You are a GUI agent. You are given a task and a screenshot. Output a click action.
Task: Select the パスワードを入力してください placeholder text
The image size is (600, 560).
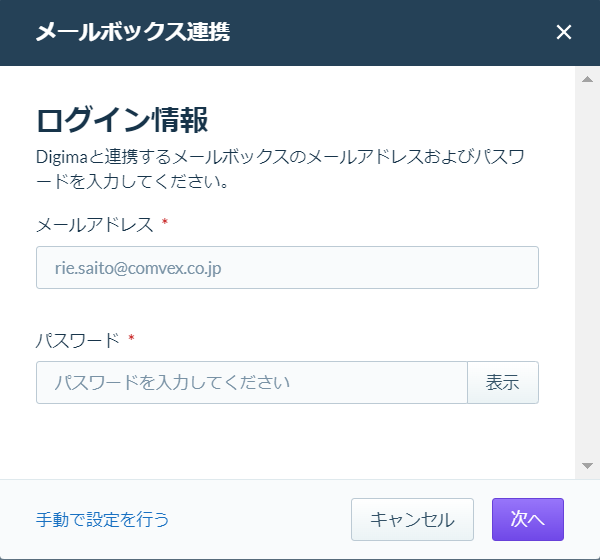click(172, 382)
